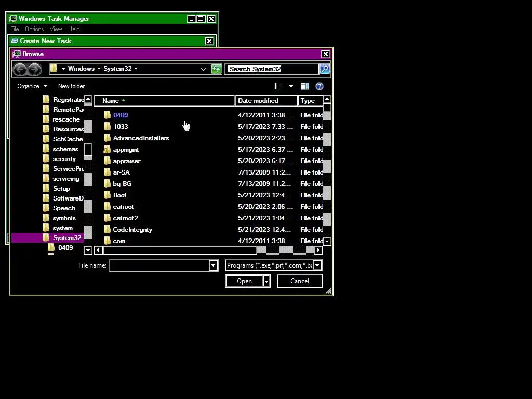Select the security folder in tree
The image size is (532, 399).
click(64, 159)
